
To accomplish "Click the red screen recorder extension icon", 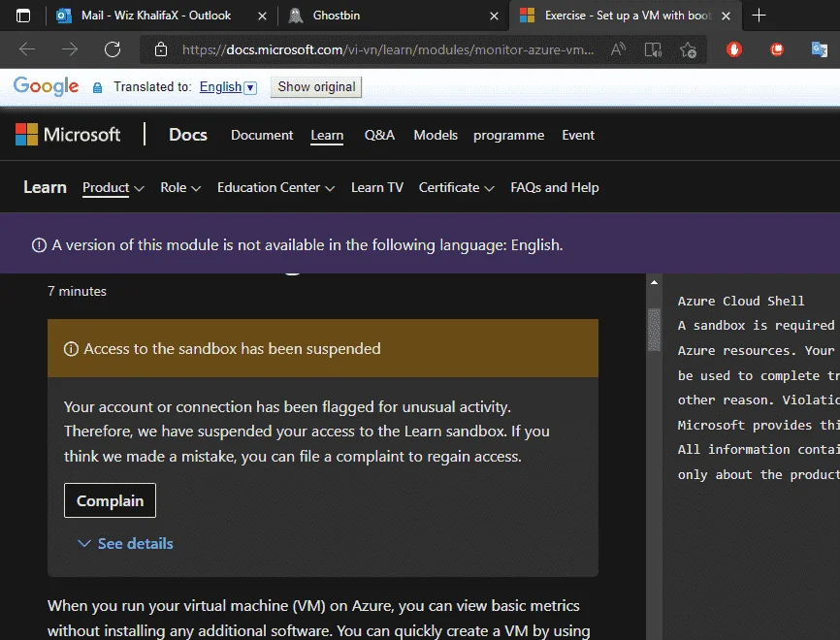I will [x=777, y=49].
